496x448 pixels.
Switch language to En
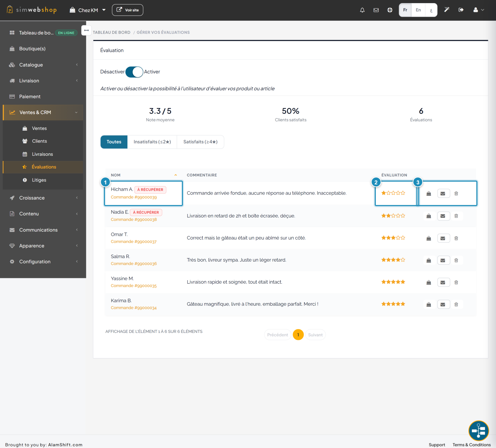click(418, 10)
